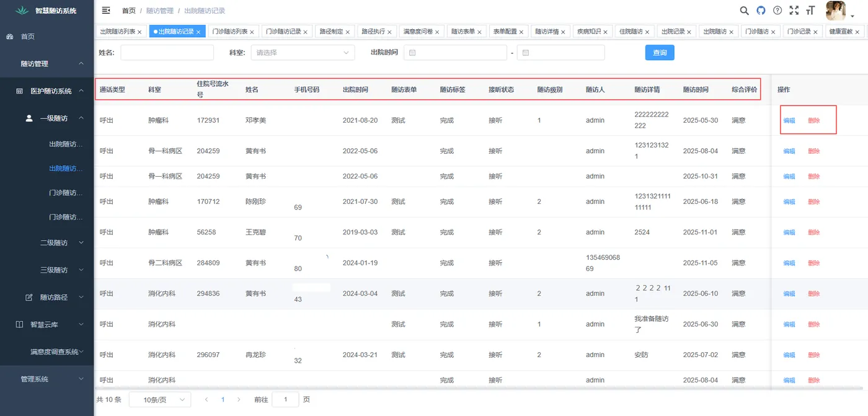
Task: Open the user avatar dropdown menu
Action: click(x=836, y=11)
